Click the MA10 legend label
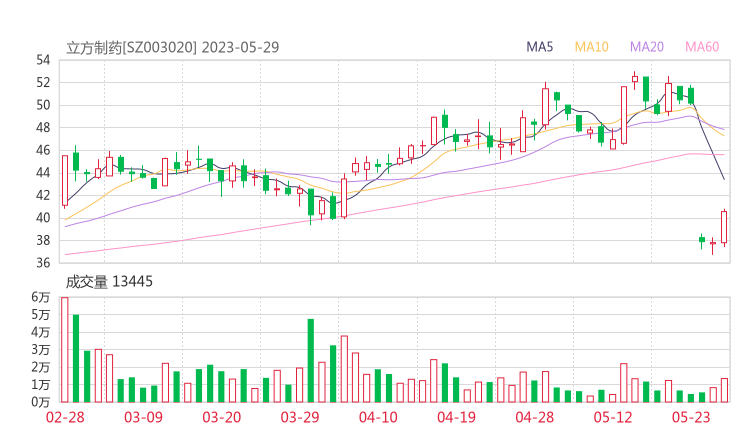Image resolution: width=740 pixels, height=440 pixels. pos(591,47)
